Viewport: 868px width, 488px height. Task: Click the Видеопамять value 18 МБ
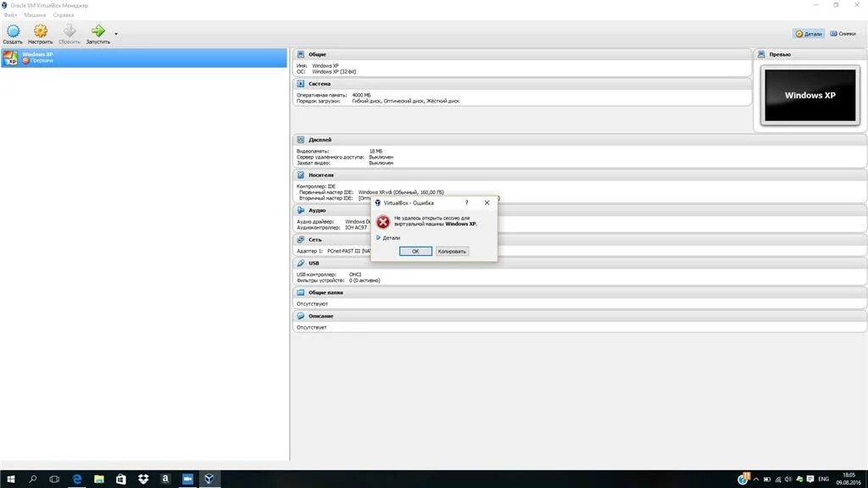pos(376,151)
